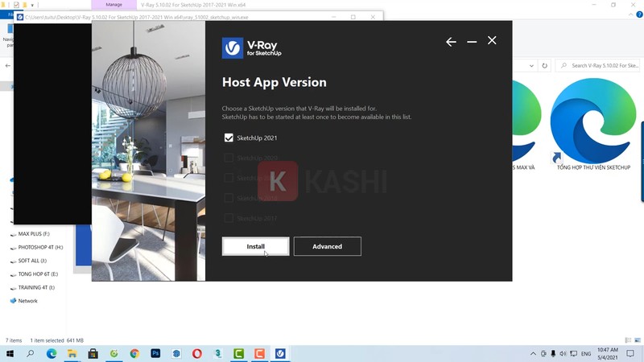Image resolution: width=644 pixels, height=362 pixels.
Task: Open the TONG HOP THU VIEN SKETCHUP shortcut
Action: pos(593,125)
